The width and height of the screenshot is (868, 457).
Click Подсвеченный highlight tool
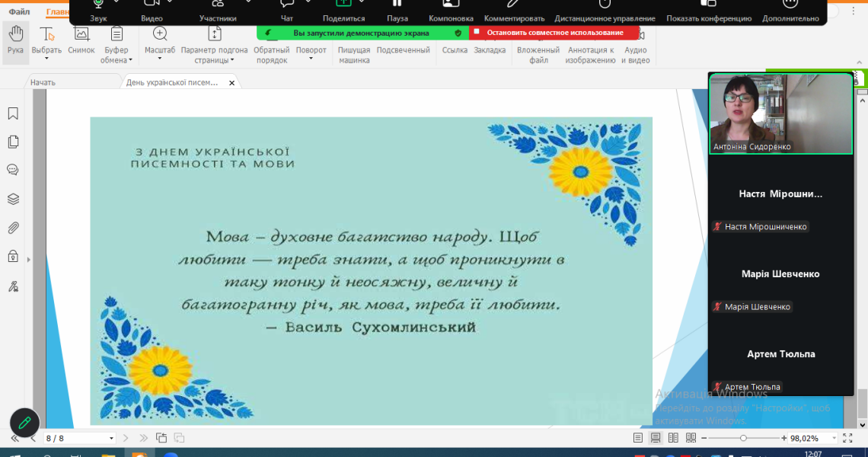click(x=403, y=50)
